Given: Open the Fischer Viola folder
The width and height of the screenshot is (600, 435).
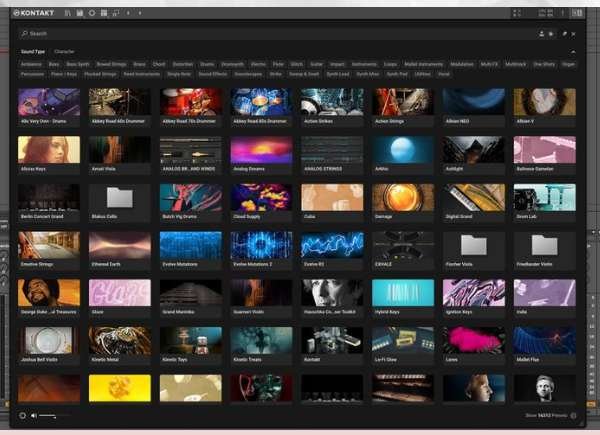Looking at the screenshot, I should coord(474,250).
